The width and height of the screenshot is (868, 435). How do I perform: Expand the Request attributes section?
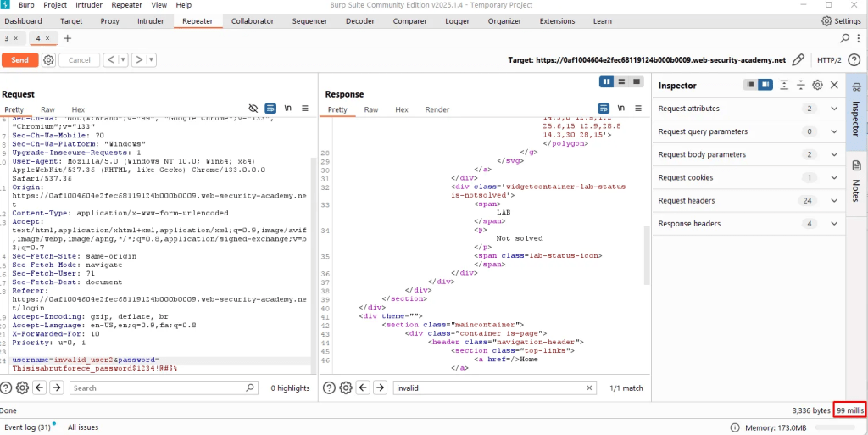coord(833,109)
